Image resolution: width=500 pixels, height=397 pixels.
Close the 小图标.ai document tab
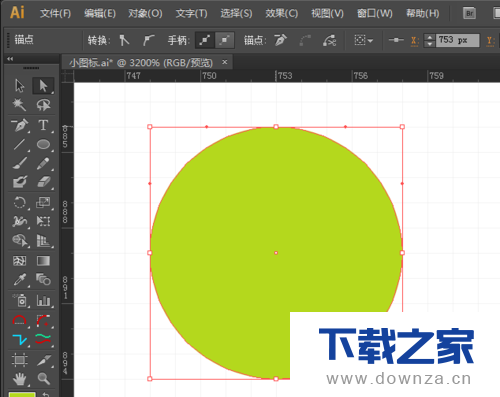pos(225,62)
